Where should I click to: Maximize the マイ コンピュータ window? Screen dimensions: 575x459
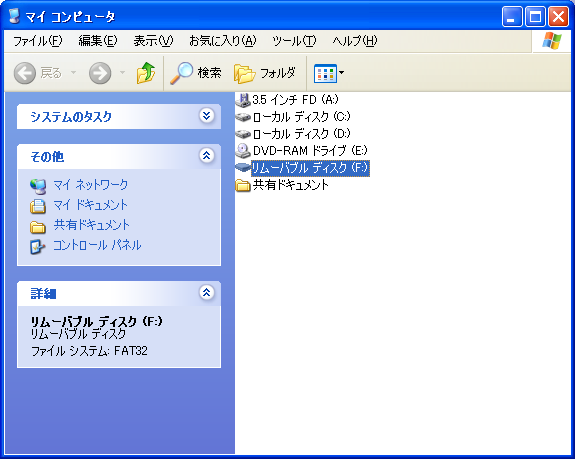(x=535, y=16)
